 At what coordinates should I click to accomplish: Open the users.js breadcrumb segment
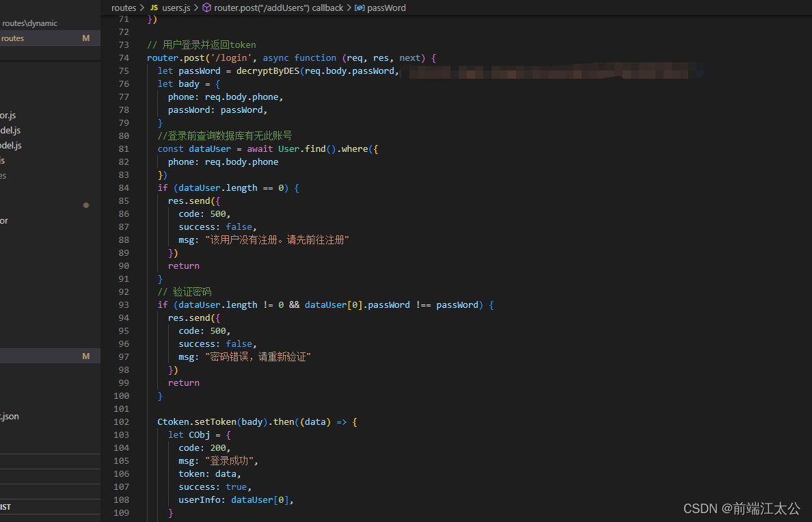(176, 8)
